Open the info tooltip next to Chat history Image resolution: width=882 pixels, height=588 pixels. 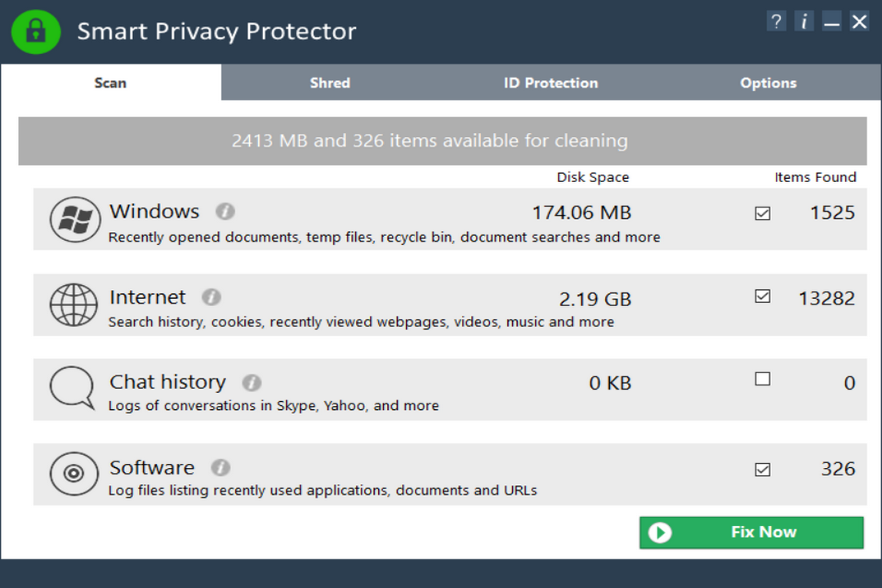point(252,382)
